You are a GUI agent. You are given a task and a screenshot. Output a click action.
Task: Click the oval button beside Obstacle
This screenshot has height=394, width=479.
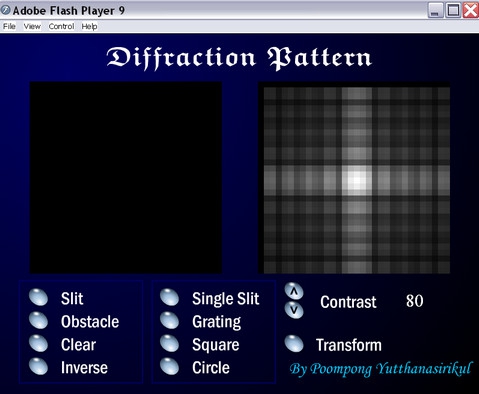click(38, 320)
